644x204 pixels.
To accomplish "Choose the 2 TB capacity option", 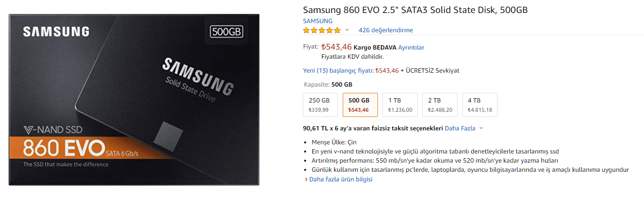I will point(440,105).
